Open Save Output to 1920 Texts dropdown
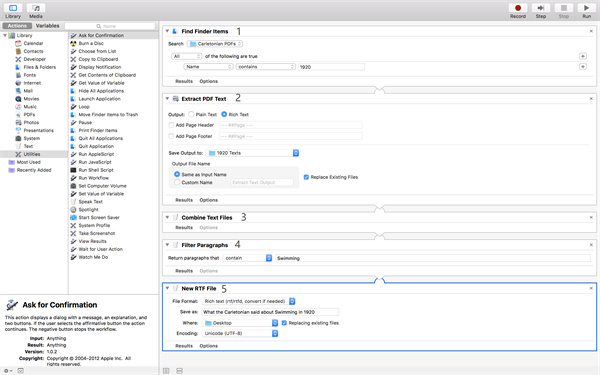Screen dimensions: 600x375 coord(252,153)
